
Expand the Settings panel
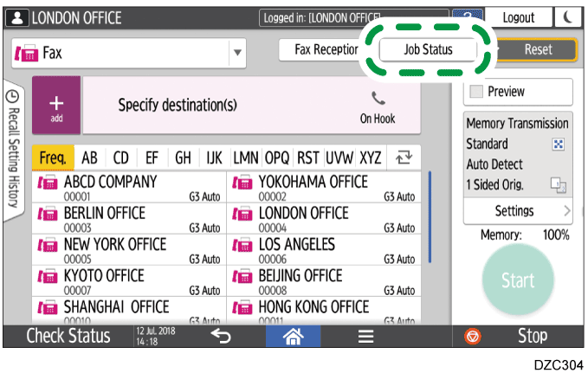[518, 210]
